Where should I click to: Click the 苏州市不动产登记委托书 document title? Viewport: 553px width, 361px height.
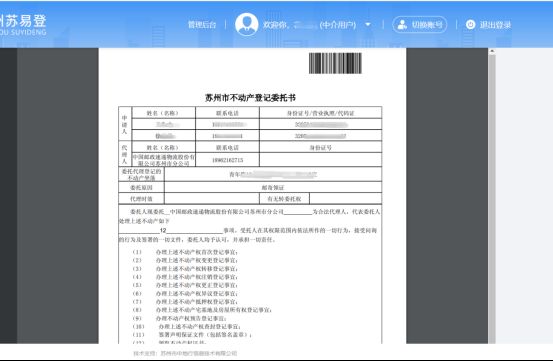tap(250, 98)
